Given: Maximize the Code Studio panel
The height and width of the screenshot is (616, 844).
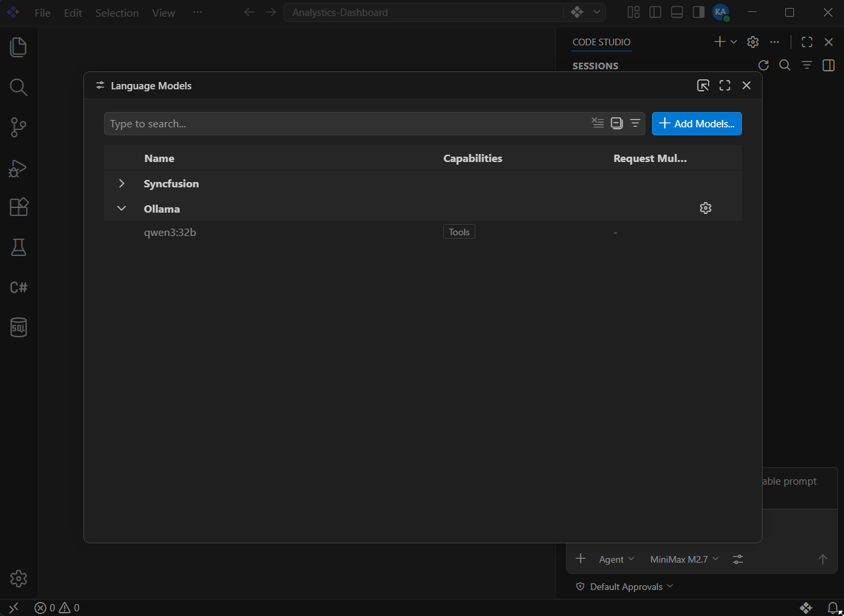Looking at the screenshot, I should pyautogui.click(x=807, y=42).
